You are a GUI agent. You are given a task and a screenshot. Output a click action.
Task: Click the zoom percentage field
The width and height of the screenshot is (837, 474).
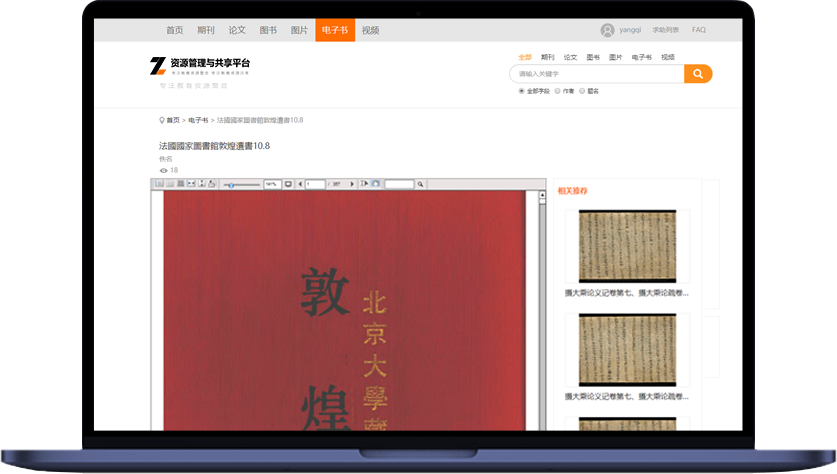click(x=273, y=184)
